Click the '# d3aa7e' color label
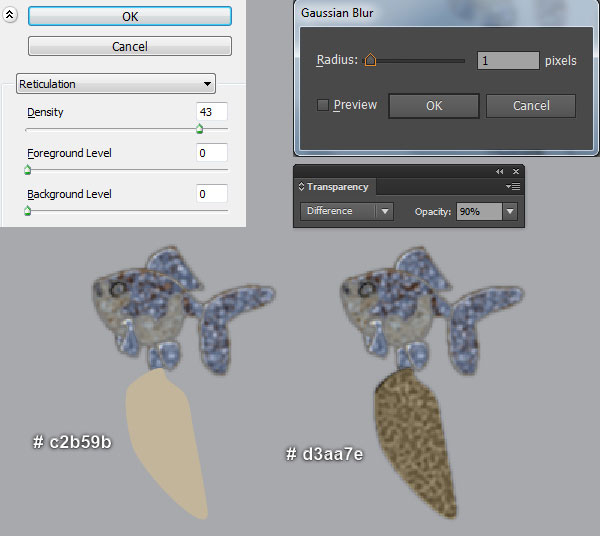Screen dimensions: 600x536 click(x=324, y=454)
